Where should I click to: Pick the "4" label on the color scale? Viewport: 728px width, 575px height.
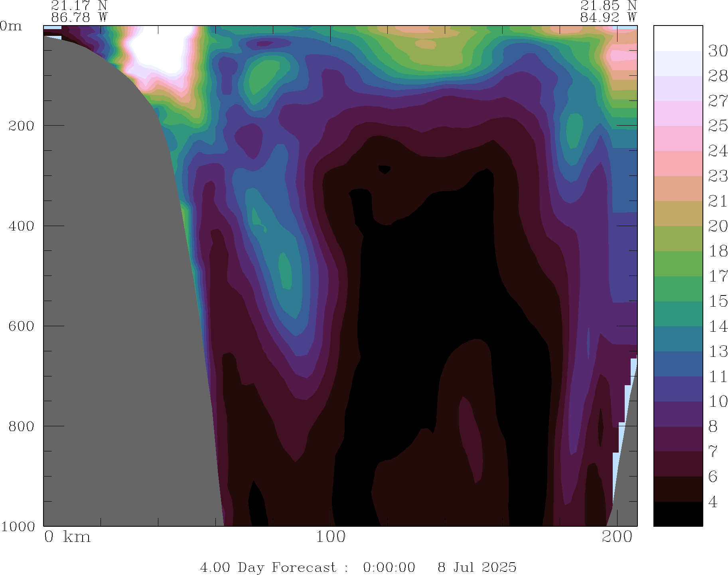(713, 502)
